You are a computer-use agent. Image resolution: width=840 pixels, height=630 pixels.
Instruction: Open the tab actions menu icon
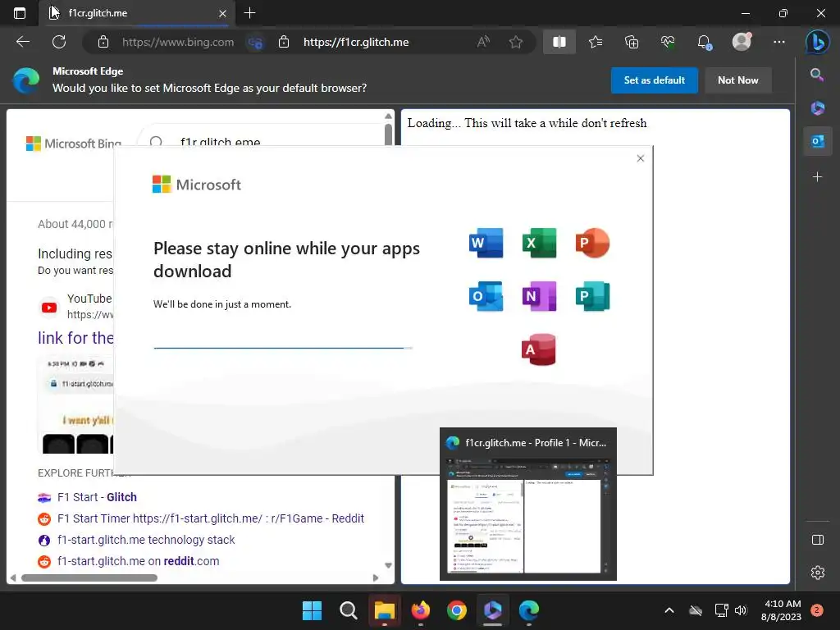point(20,13)
